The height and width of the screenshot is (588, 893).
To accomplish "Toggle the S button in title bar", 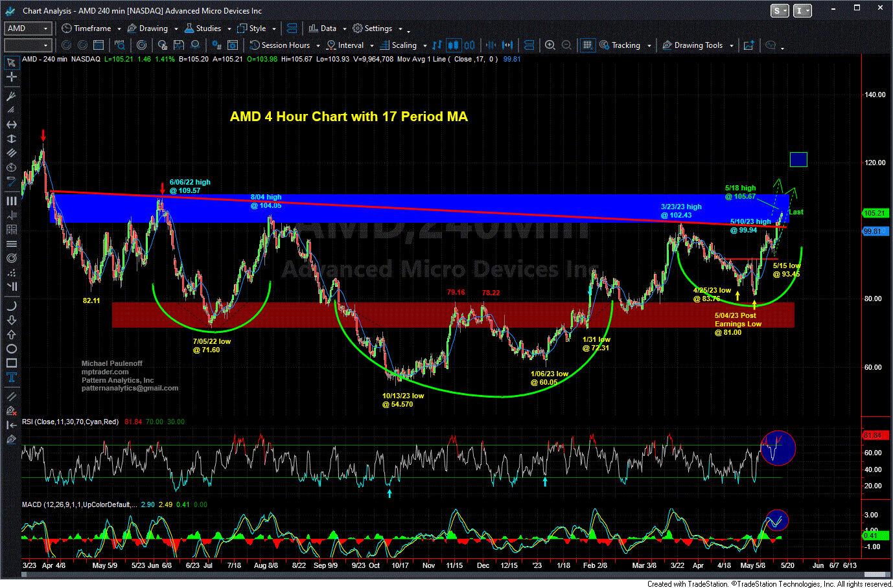I will [780, 10].
